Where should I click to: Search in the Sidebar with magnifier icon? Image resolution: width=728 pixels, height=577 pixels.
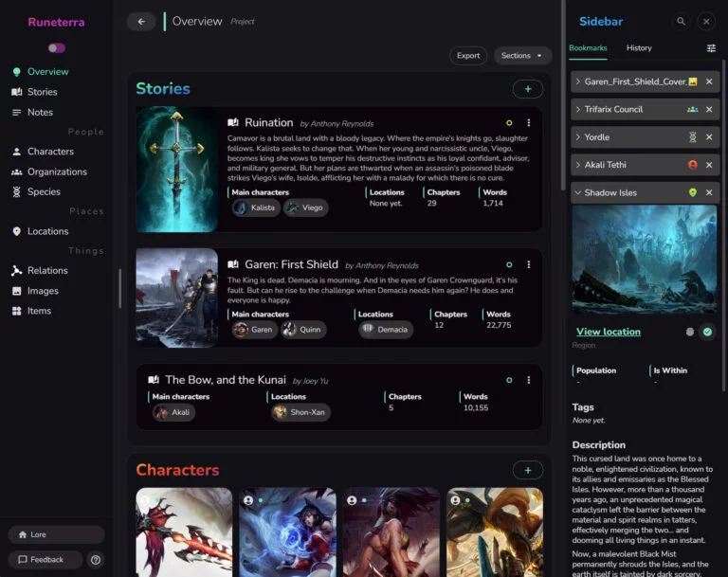681,22
